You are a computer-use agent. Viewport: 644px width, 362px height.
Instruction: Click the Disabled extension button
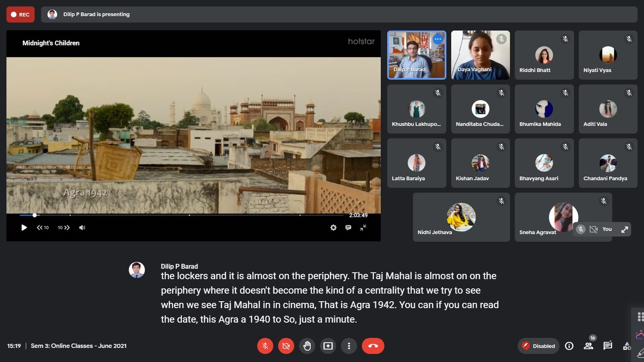point(539,346)
